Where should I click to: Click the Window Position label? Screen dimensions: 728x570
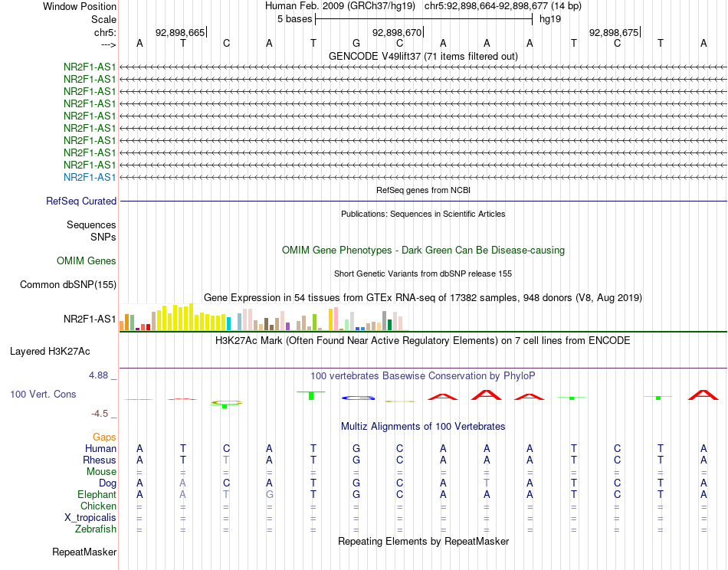(x=80, y=6)
